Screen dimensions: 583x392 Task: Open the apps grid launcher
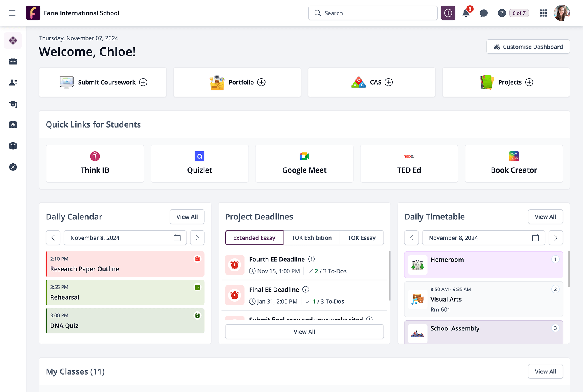543,13
